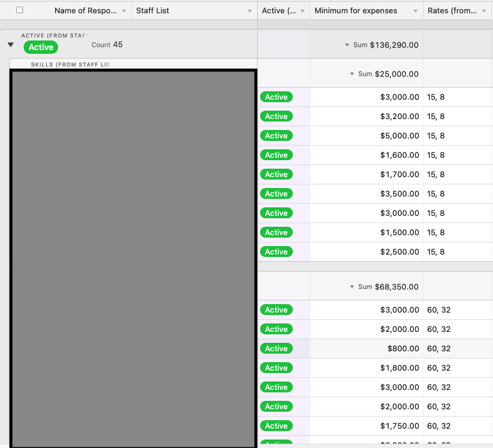Click the Sum $68,350.00 subgroup total
Image resolution: width=493 pixels, height=448 pixels.
pyautogui.click(x=388, y=287)
